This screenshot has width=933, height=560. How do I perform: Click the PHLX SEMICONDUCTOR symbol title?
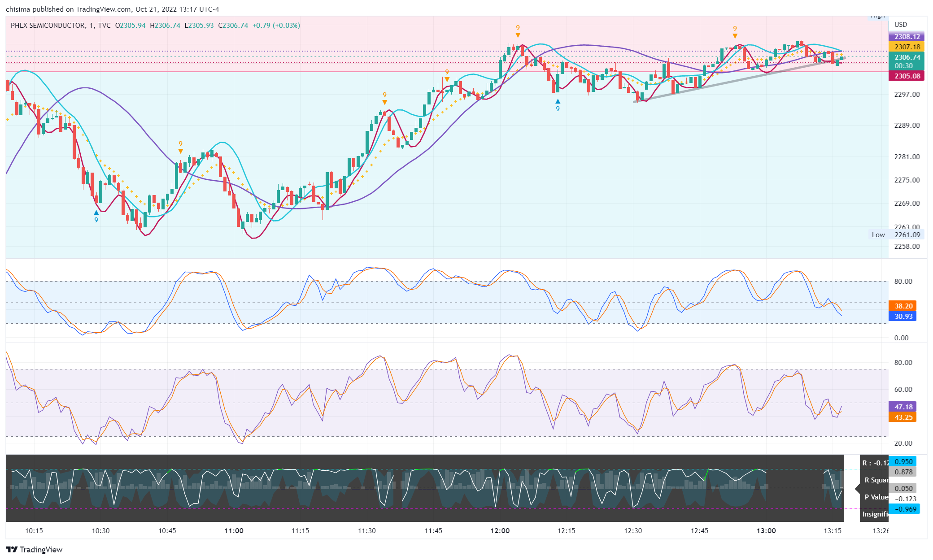[x=48, y=26]
